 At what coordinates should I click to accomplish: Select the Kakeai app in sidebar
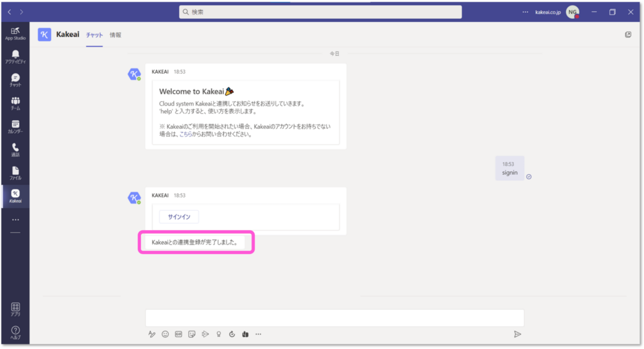[x=15, y=196]
